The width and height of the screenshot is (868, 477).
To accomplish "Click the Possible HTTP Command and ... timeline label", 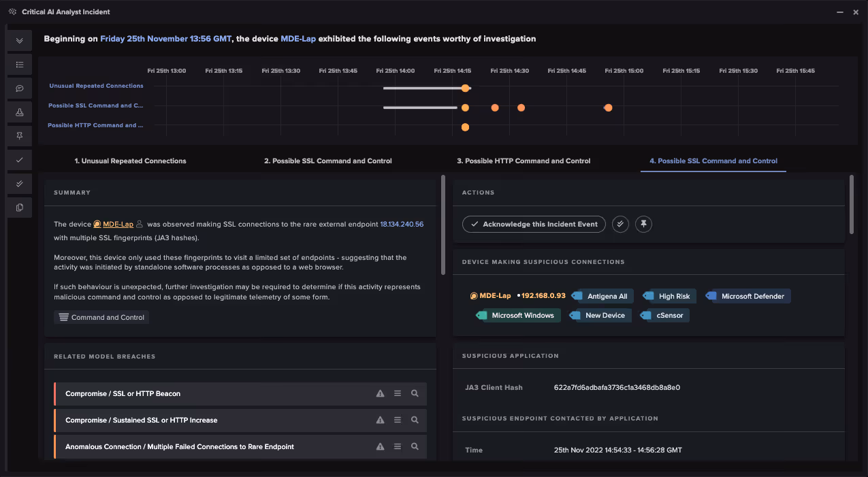I will pos(95,125).
